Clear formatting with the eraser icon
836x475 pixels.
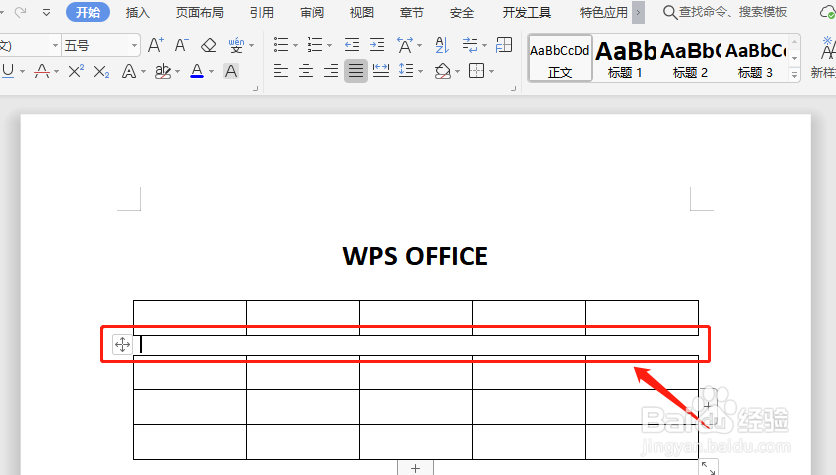point(208,45)
